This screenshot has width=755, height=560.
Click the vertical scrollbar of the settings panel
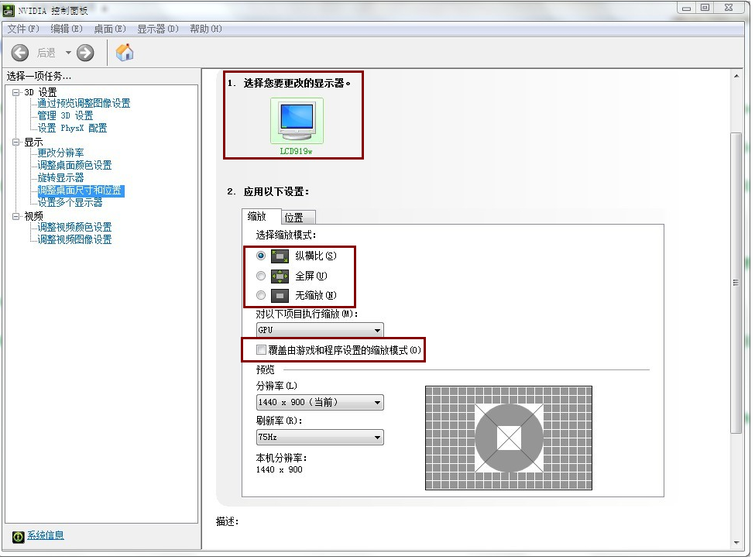[736, 283]
